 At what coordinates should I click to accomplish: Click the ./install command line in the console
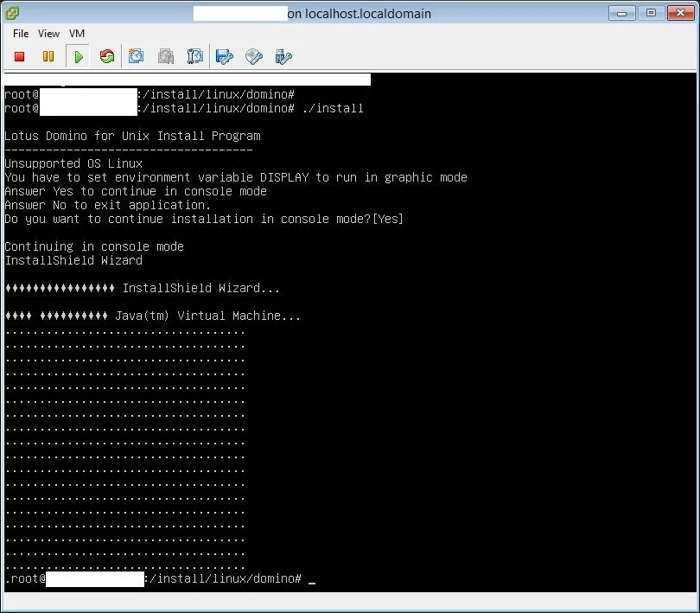(333, 109)
